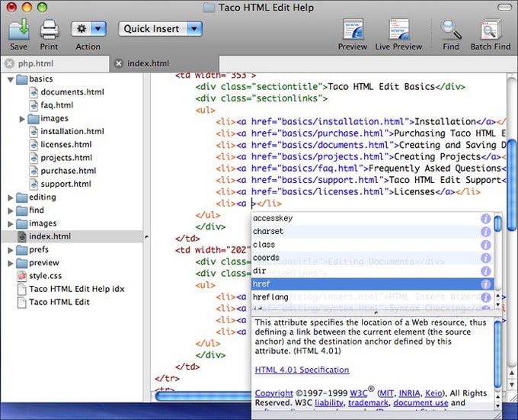Screen dimensions: 518x420
Task: Select projects.html in the file tree
Action: click(x=66, y=158)
